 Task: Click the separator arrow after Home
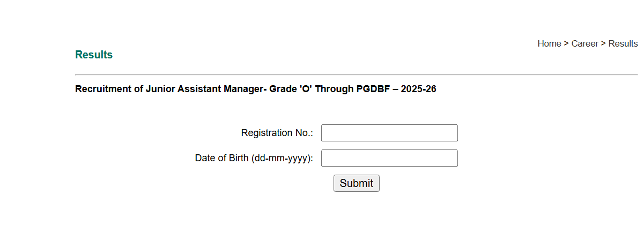[566, 43]
